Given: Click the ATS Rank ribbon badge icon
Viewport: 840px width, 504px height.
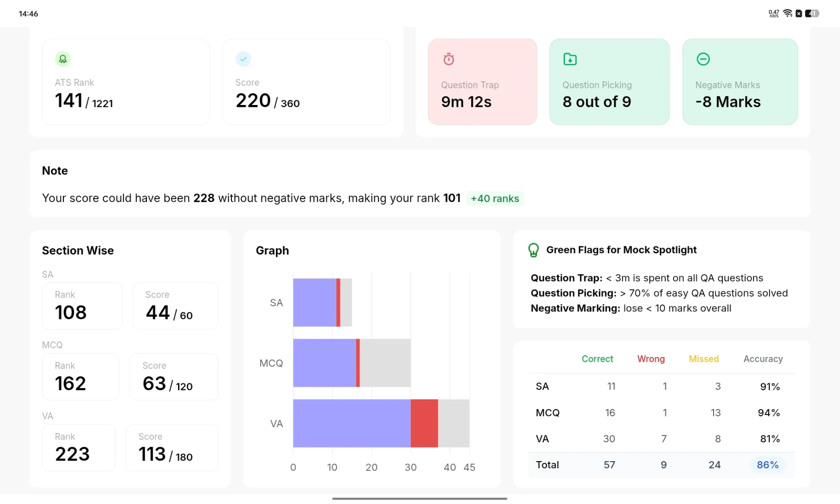Looking at the screenshot, I should [x=63, y=59].
